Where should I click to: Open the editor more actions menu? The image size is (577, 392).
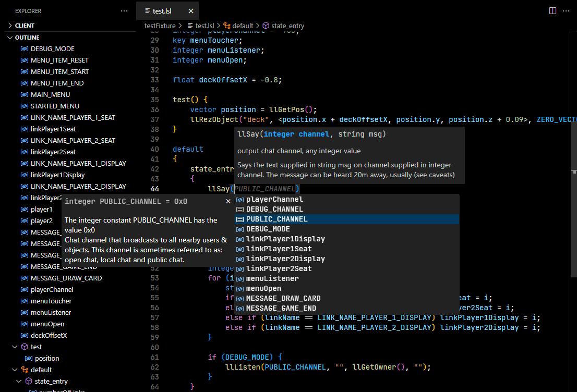[x=567, y=10]
